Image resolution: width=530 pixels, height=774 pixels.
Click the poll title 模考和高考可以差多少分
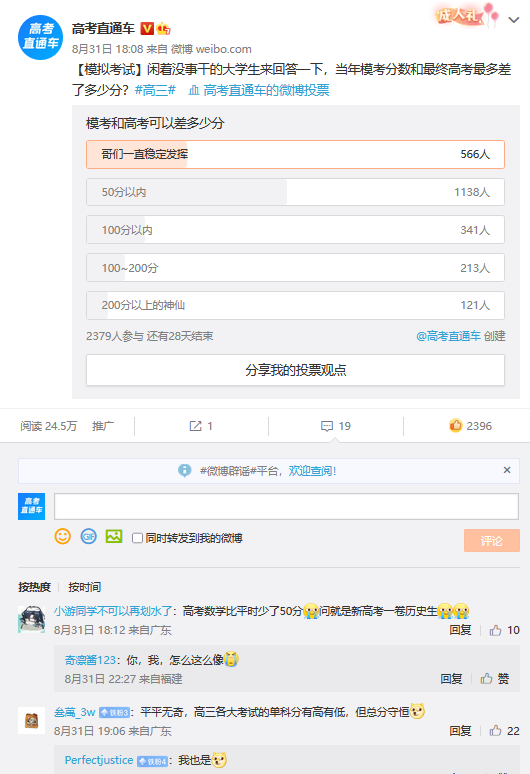point(155,123)
